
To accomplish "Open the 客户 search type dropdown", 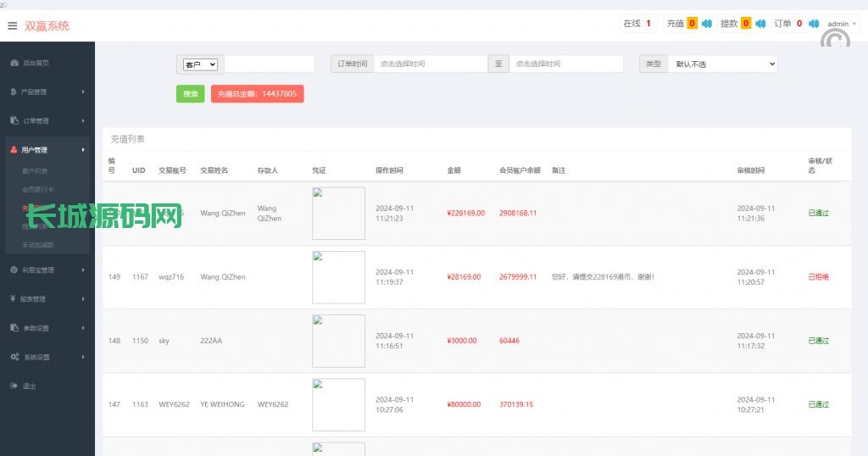I will click(201, 64).
